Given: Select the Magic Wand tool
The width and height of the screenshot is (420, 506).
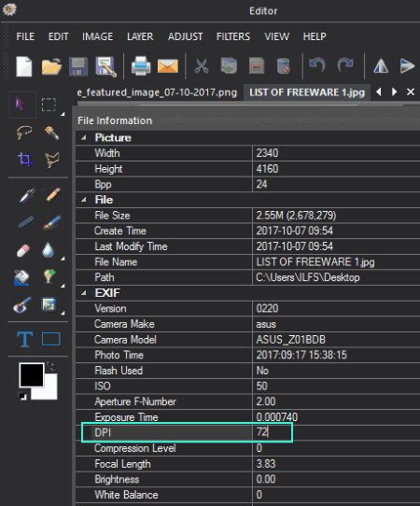Looking at the screenshot, I should [x=52, y=133].
